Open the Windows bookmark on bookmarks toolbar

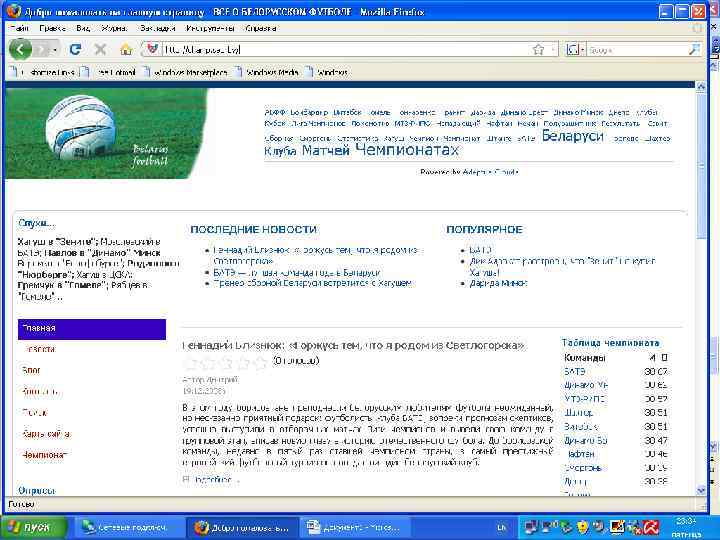pos(327,72)
